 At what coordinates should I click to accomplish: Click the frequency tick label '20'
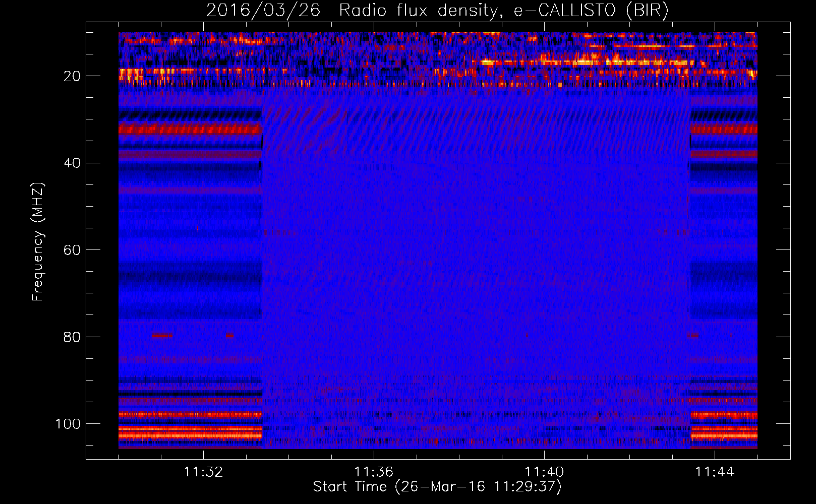tap(72, 76)
